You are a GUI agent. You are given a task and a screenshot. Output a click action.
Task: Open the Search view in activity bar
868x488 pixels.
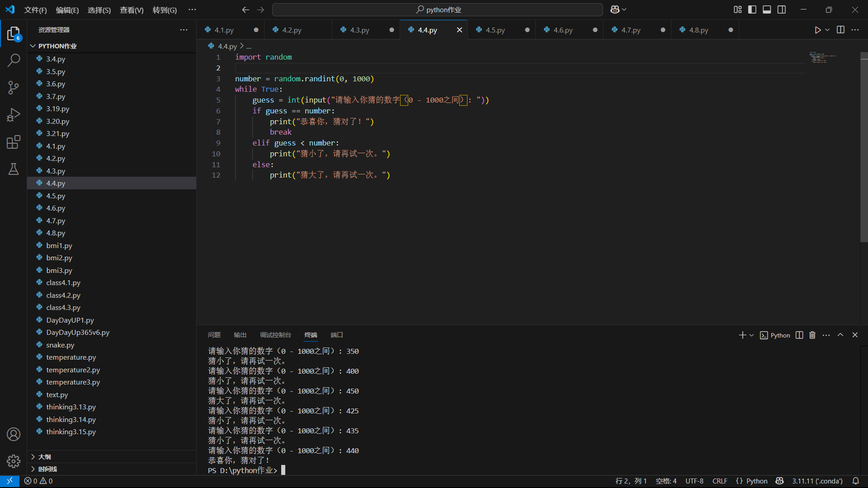tap(14, 60)
